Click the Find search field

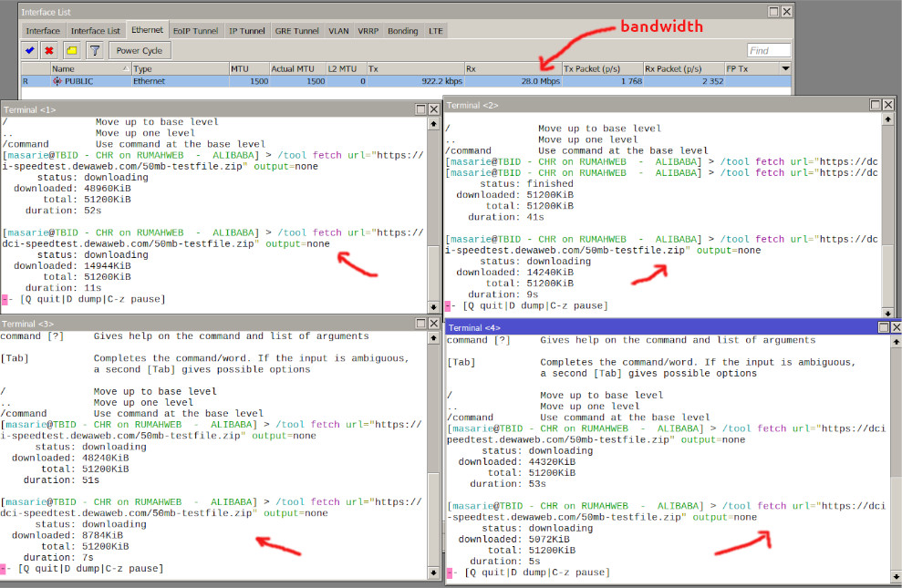coord(769,51)
